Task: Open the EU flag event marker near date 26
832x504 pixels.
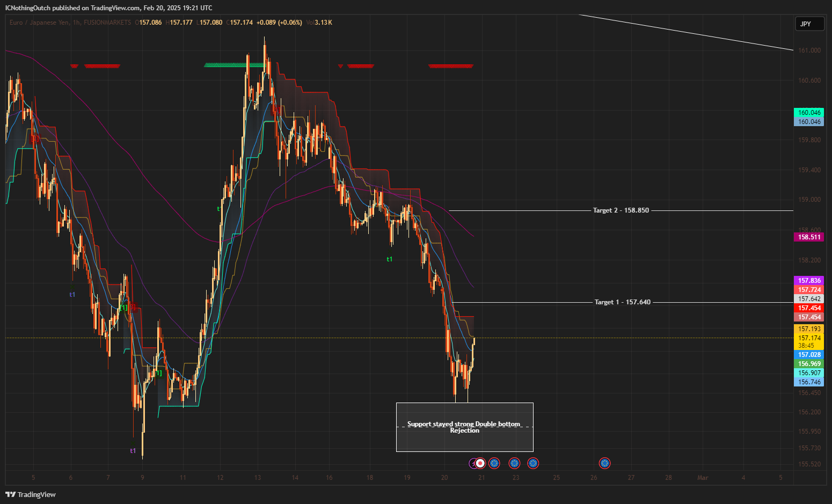Action: point(605,463)
